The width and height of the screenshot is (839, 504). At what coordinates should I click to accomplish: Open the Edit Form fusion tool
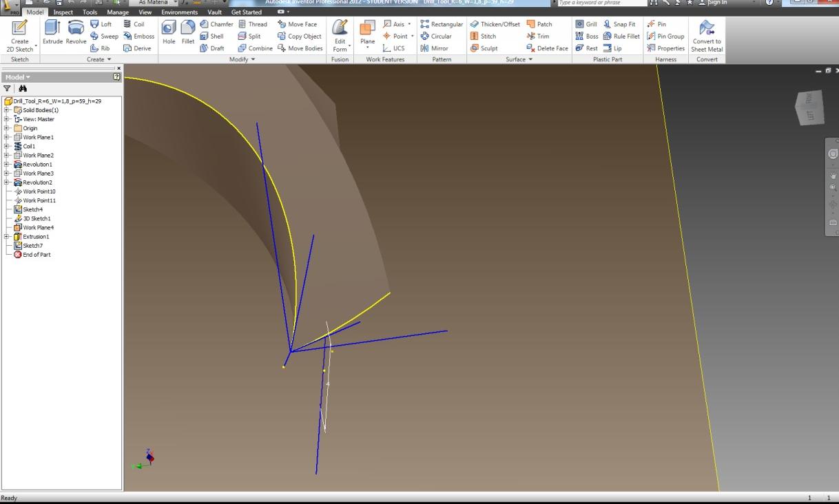340,35
